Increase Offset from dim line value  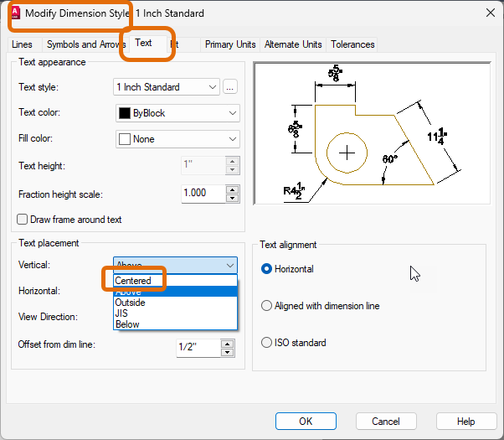(228, 344)
